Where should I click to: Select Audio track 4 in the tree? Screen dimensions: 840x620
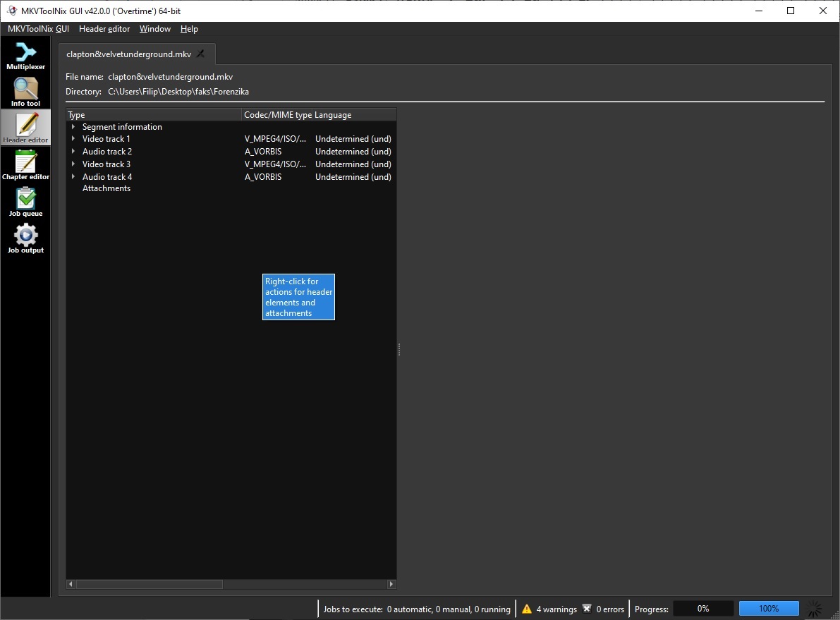coord(107,177)
